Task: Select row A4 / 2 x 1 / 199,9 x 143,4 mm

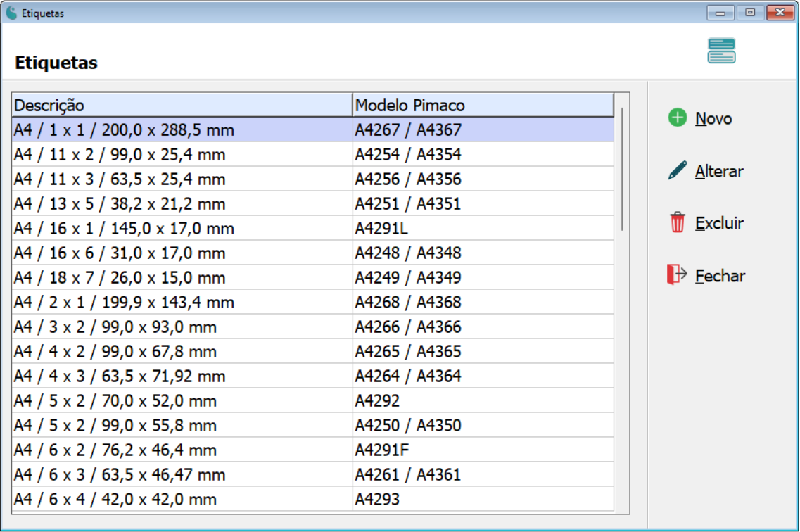Action: click(x=313, y=302)
